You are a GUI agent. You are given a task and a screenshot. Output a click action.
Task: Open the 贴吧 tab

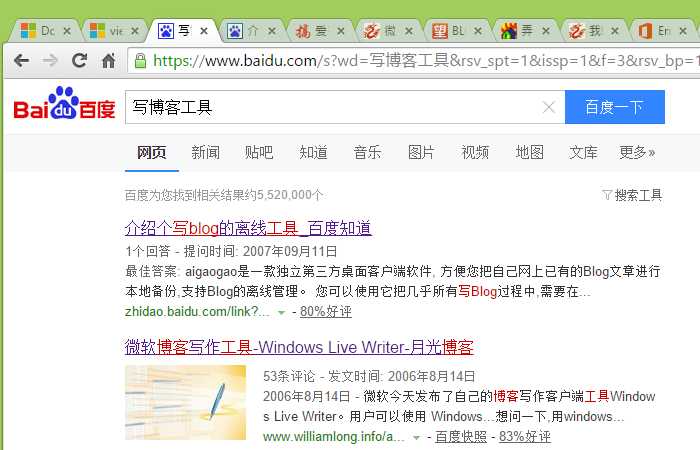tap(259, 152)
